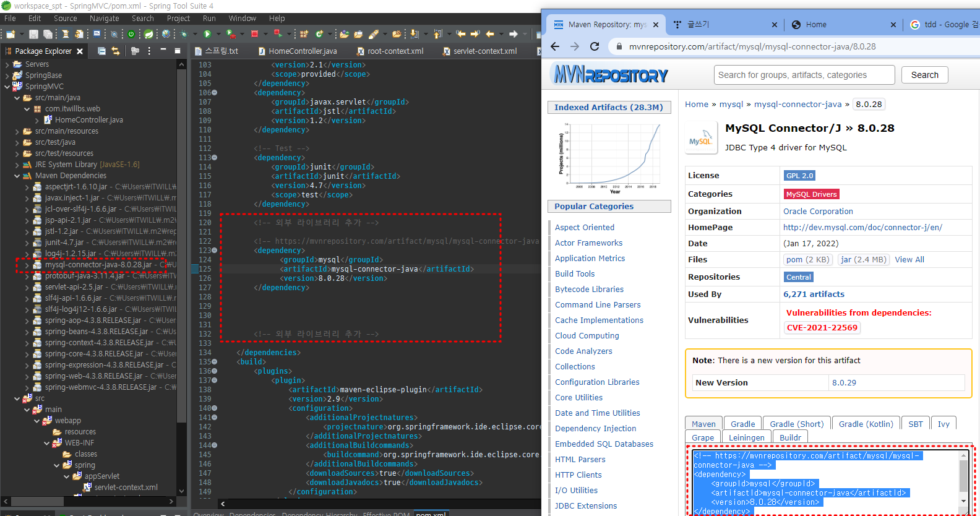
Task: Collapse the dependency block at line 123
Action: click(215, 251)
